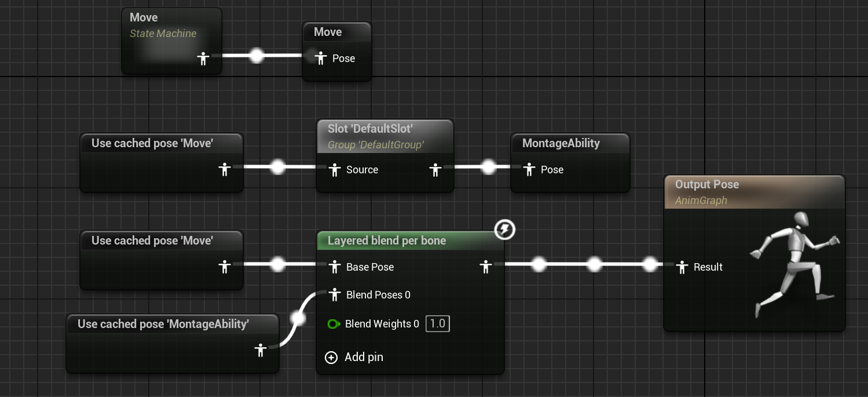Image resolution: width=868 pixels, height=397 pixels.
Task: Click the Pose pin on the MontageAbility node
Action: pos(529,170)
